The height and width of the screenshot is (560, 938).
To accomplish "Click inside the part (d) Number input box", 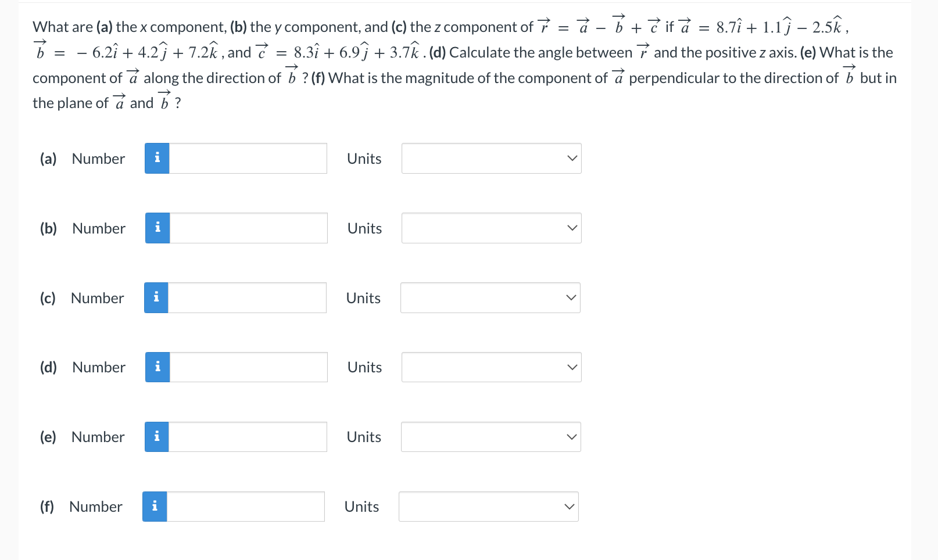I will pos(247,367).
